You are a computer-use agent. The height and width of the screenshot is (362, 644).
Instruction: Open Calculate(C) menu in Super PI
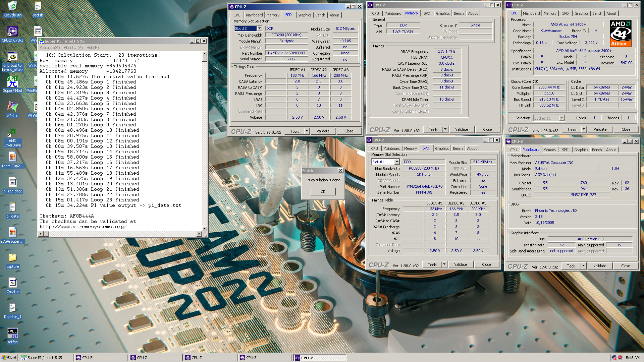pyautogui.click(x=50, y=48)
